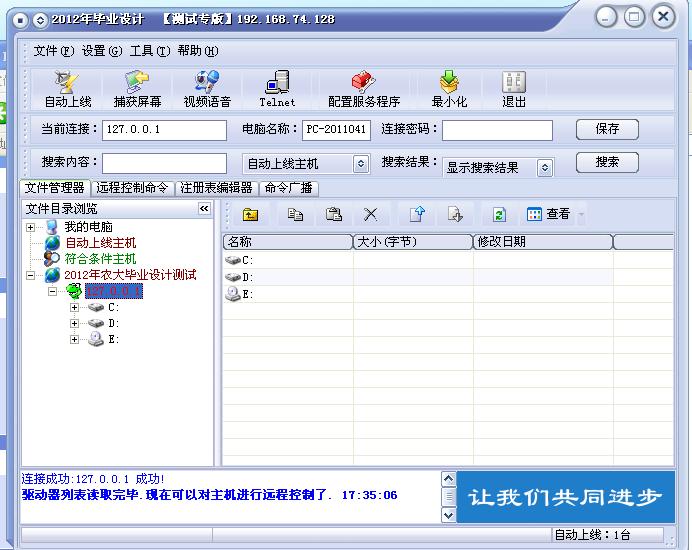Sort by the 大小(字节) column header
Viewport: 692px width, 550px height.
(x=413, y=242)
